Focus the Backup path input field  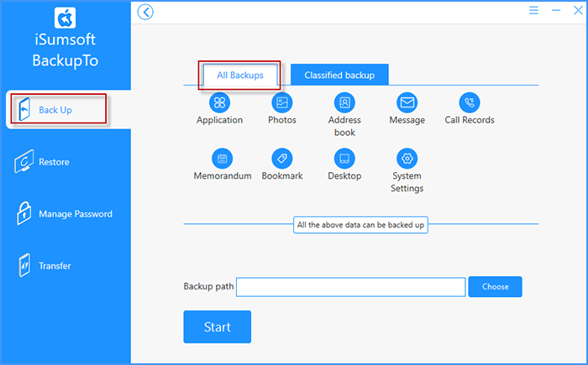[350, 287]
